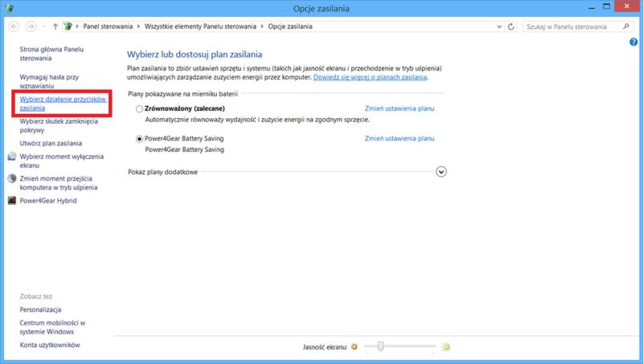643x364 pixels.
Task: Open Utwórz plan zasilania
Action: coord(51,144)
